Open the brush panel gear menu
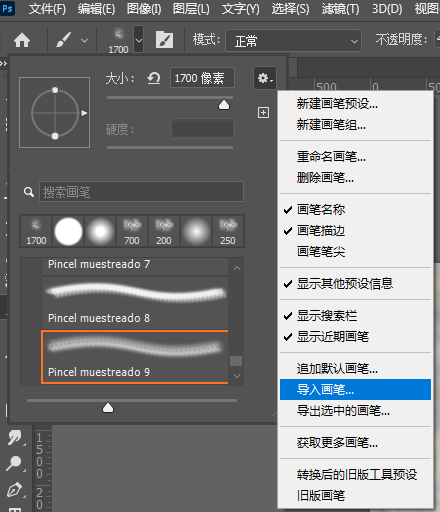This screenshot has width=440, height=512. pyautogui.click(x=265, y=78)
